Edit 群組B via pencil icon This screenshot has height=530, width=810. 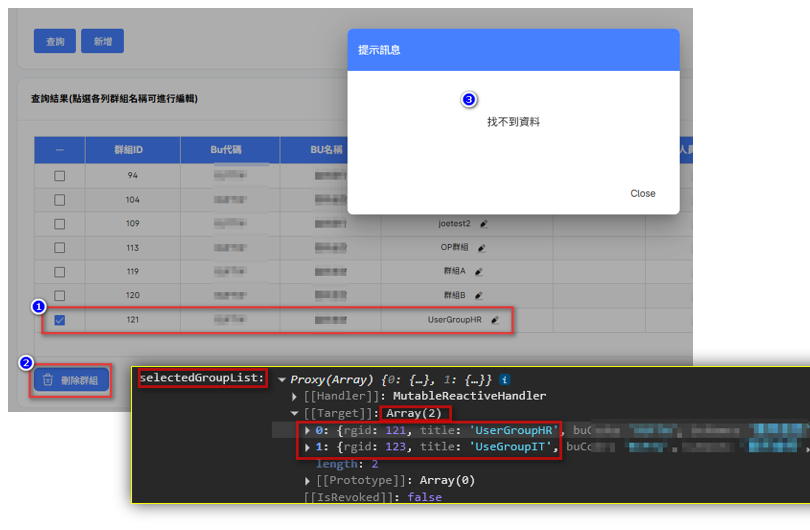click(x=479, y=295)
